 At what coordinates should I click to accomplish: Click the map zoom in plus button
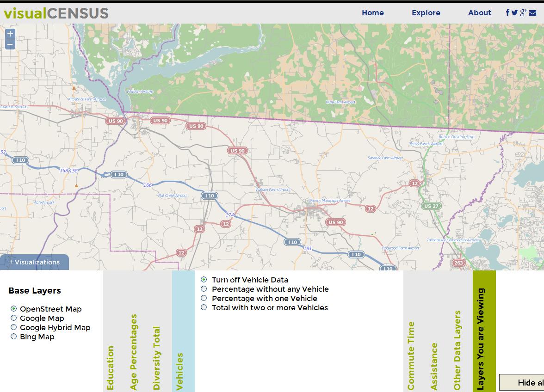coord(10,34)
